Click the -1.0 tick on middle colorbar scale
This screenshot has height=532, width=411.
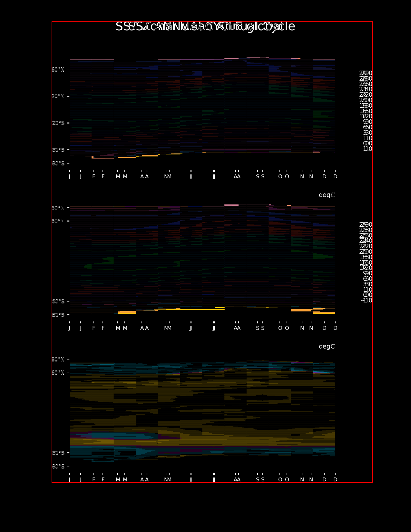[x=367, y=300]
